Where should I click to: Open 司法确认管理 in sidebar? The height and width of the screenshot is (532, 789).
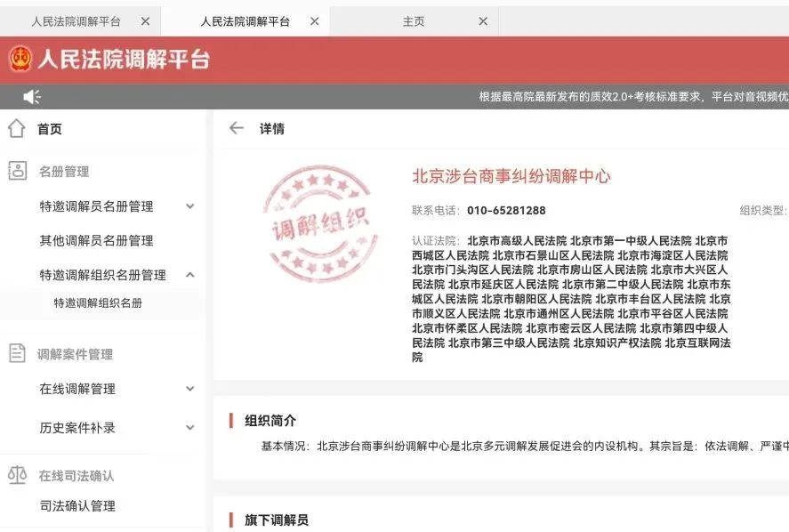tap(77, 506)
